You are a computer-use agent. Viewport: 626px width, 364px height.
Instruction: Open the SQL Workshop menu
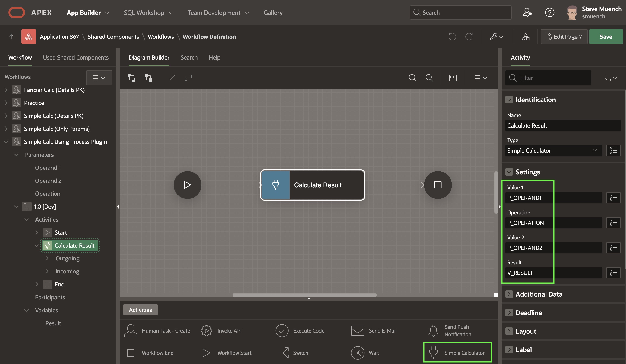click(148, 13)
